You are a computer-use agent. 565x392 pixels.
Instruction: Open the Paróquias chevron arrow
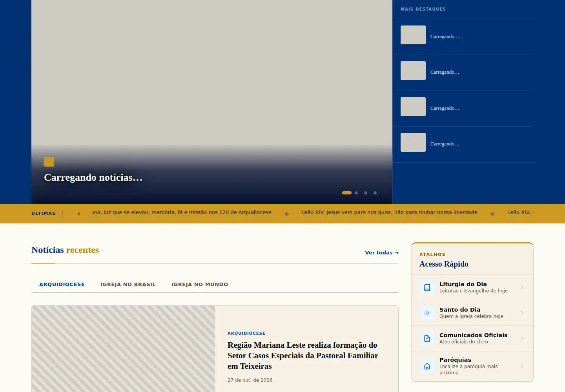522,366
